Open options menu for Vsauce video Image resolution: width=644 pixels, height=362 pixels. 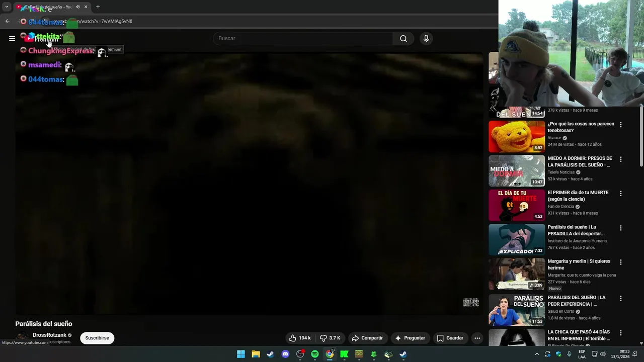620,125
